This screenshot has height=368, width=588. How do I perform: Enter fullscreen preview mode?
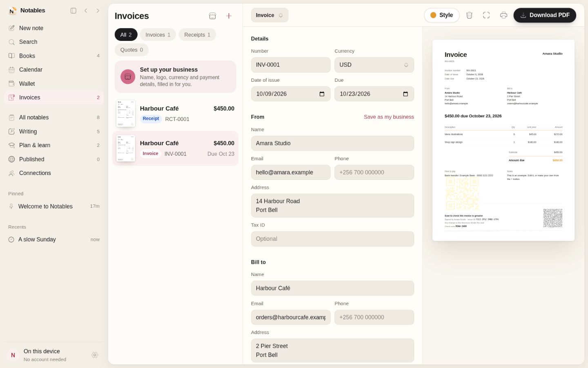pyautogui.click(x=486, y=15)
